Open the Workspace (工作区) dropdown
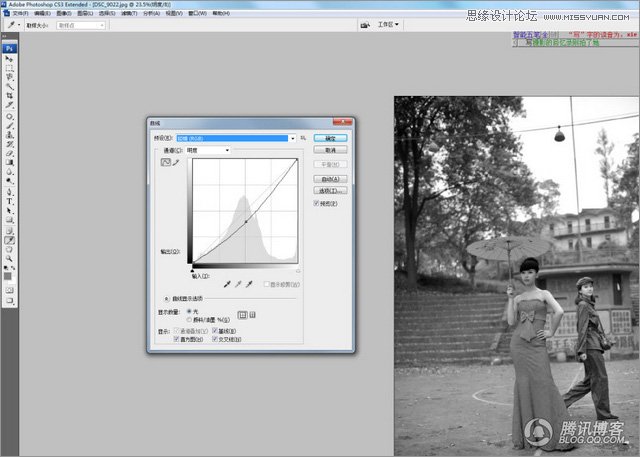The image size is (640, 457). pos(388,25)
